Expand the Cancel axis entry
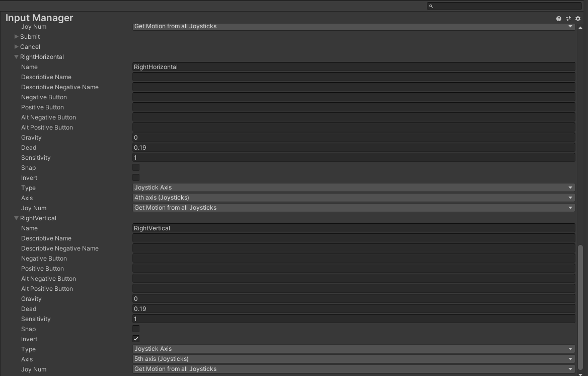Image resolution: width=588 pixels, height=376 pixels. click(16, 46)
